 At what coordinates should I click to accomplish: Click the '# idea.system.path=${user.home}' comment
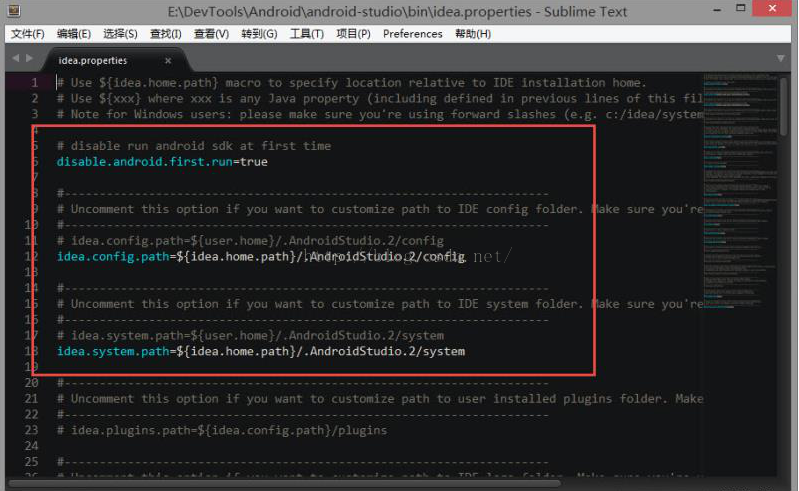point(250,335)
